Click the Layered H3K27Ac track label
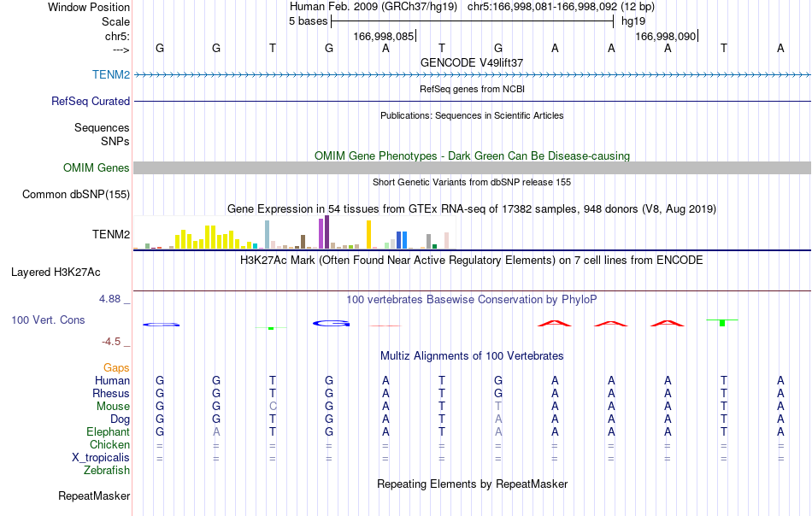 56,273
